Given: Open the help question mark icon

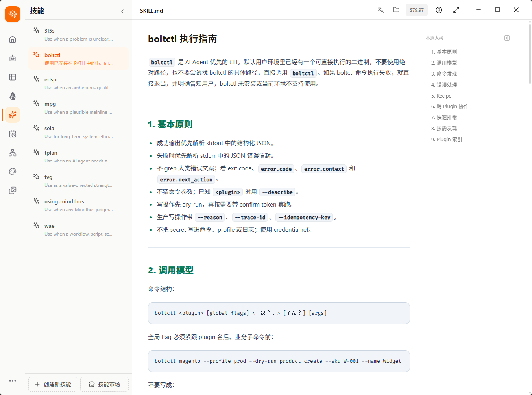Looking at the screenshot, I should [439, 10].
